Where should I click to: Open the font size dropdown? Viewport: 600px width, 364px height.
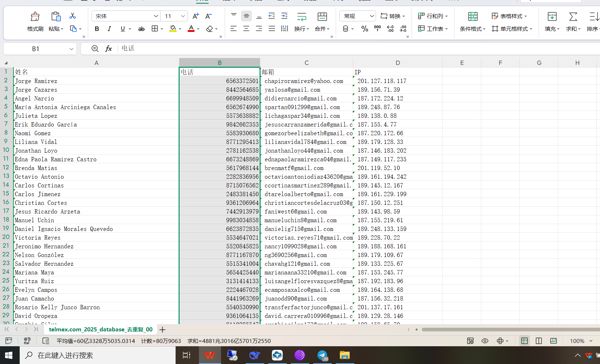point(183,16)
